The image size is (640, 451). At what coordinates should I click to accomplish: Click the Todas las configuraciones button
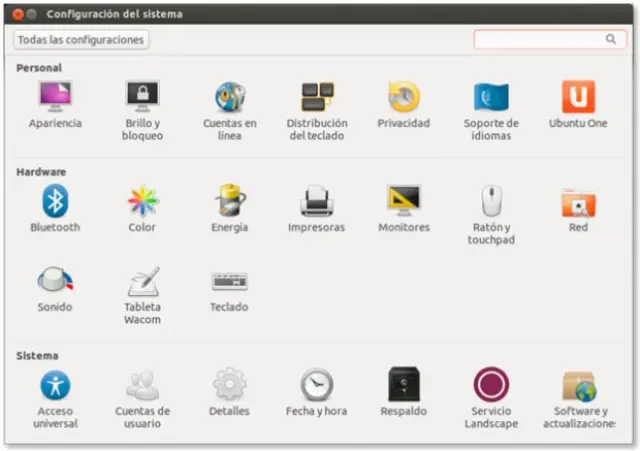(81, 40)
